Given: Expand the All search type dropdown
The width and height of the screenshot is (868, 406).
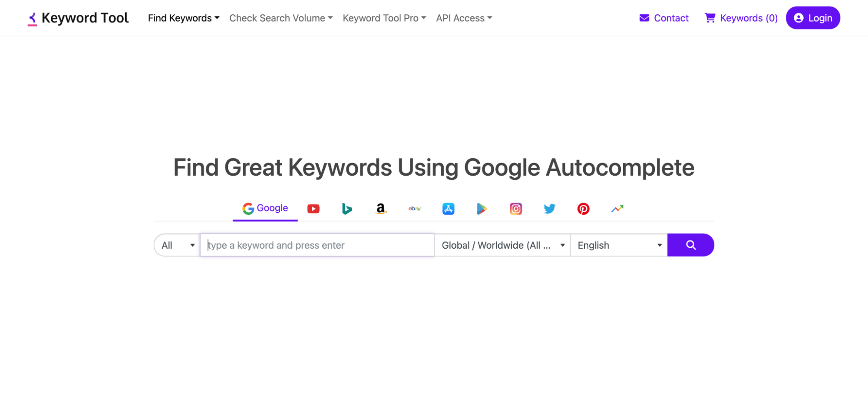Looking at the screenshot, I should [x=177, y=245].
